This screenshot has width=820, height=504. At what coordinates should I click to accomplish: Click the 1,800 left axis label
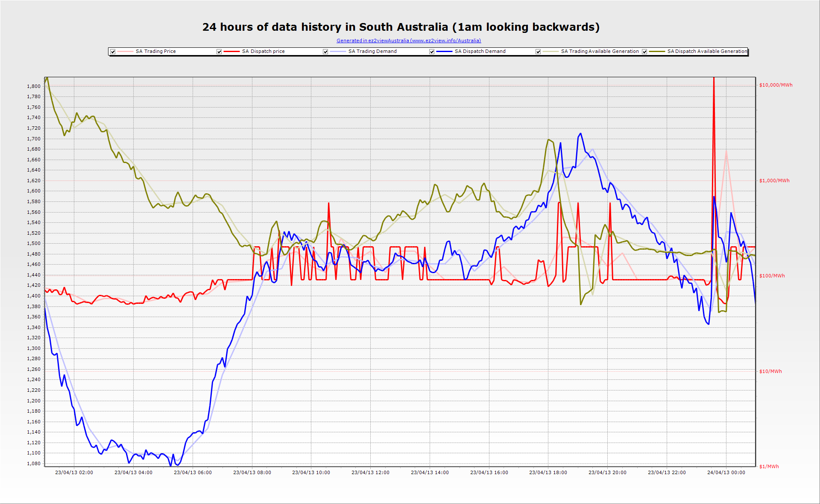(34, 86)
